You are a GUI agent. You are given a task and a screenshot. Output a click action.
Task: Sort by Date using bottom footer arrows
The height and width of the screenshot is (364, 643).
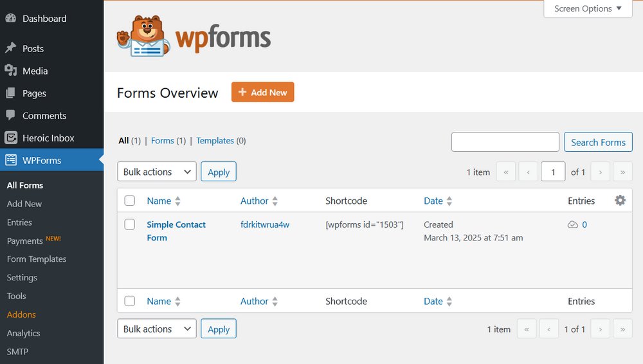tap(449, 301)
